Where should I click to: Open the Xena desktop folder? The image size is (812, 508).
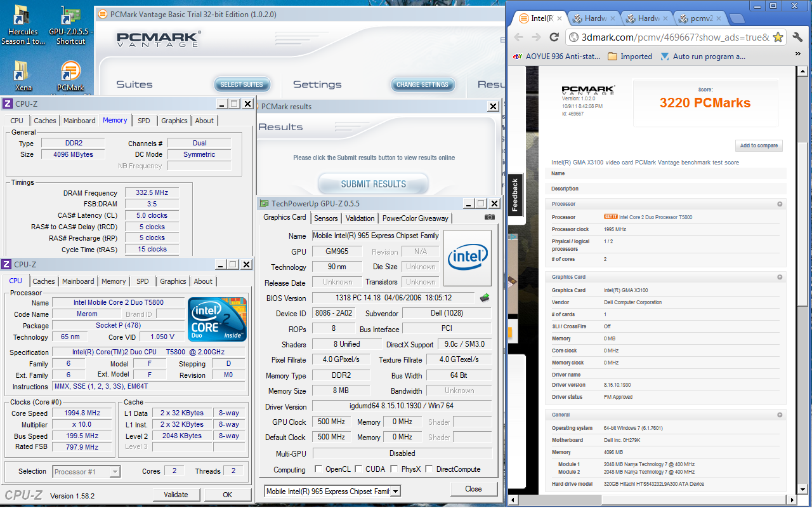tap(22, 76)
